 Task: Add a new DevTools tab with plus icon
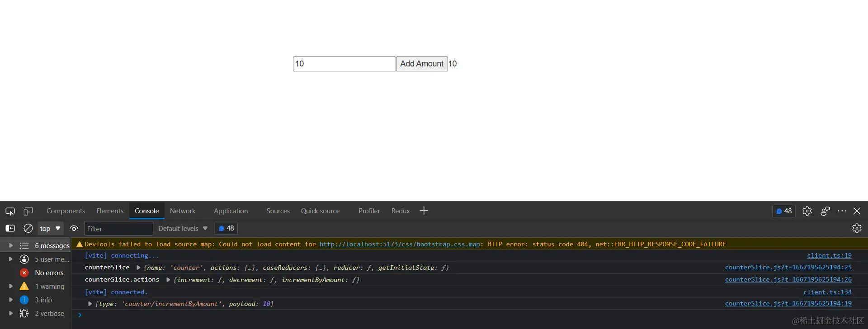[x=424, y=211]
